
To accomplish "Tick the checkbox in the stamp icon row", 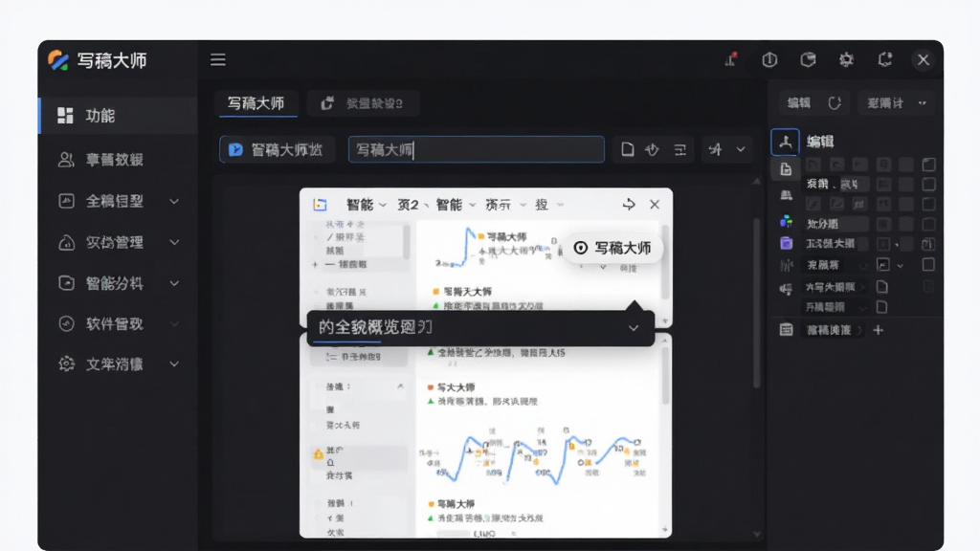I will tap(928, 204).
